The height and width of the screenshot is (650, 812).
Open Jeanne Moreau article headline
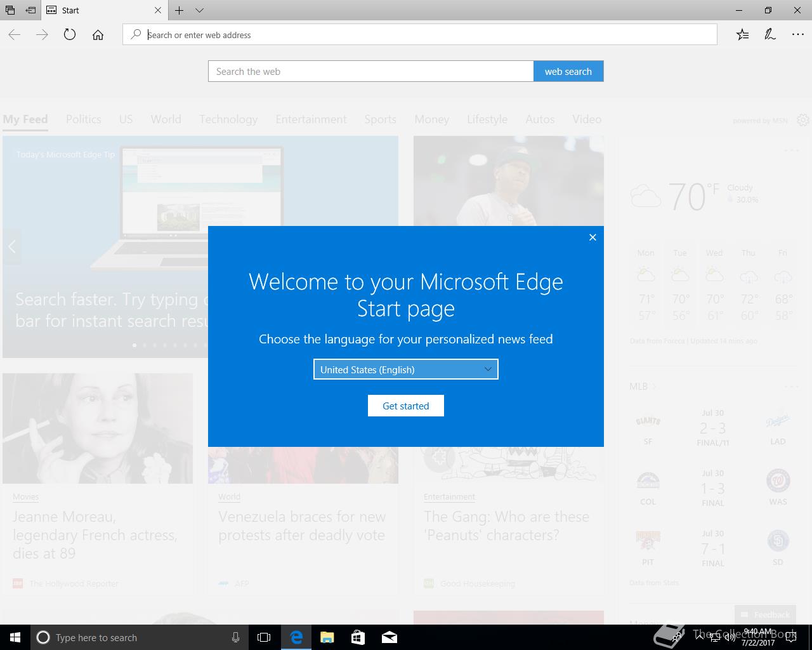point(95,535)
